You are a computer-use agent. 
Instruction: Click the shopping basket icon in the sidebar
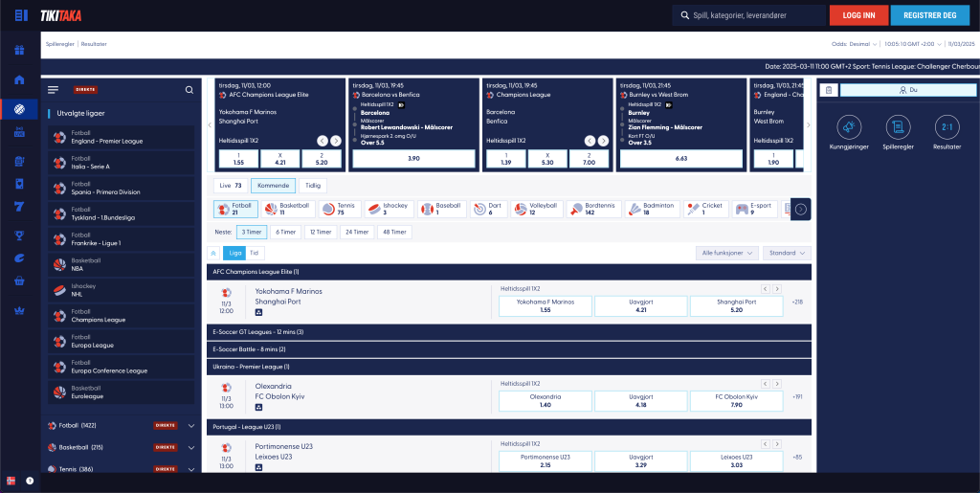tap(19, 281)
